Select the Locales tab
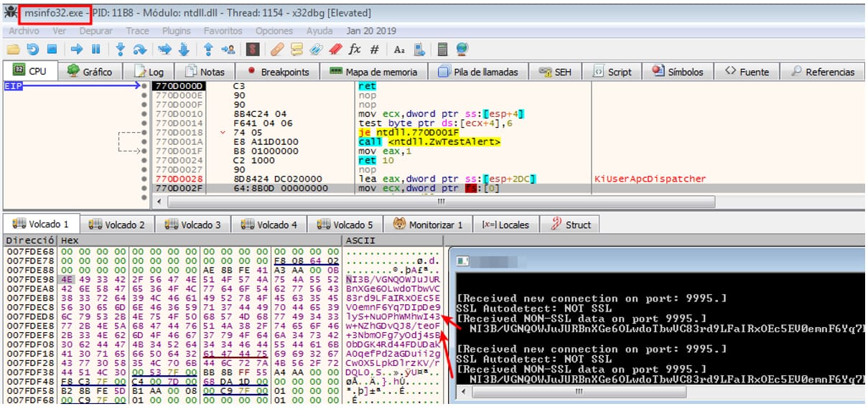Image resolution: width=868 pixels, height=409 pixels. click(506, 225)
